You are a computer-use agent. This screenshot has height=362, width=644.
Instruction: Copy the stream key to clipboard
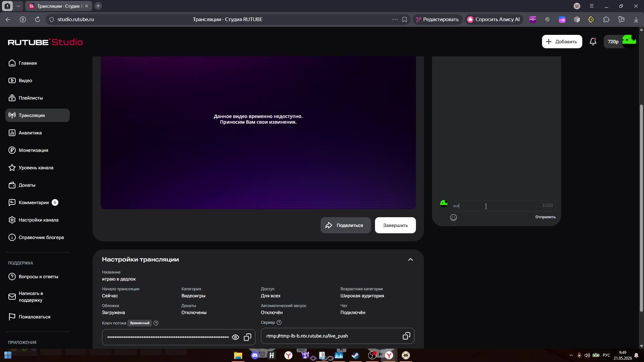pos(248,337)
